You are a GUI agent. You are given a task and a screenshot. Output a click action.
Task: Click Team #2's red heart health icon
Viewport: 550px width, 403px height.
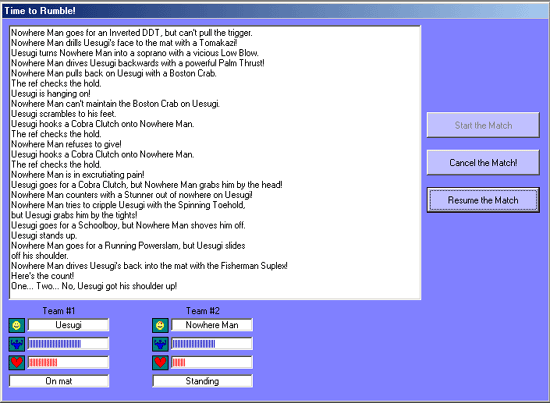(x=160, y=363)
